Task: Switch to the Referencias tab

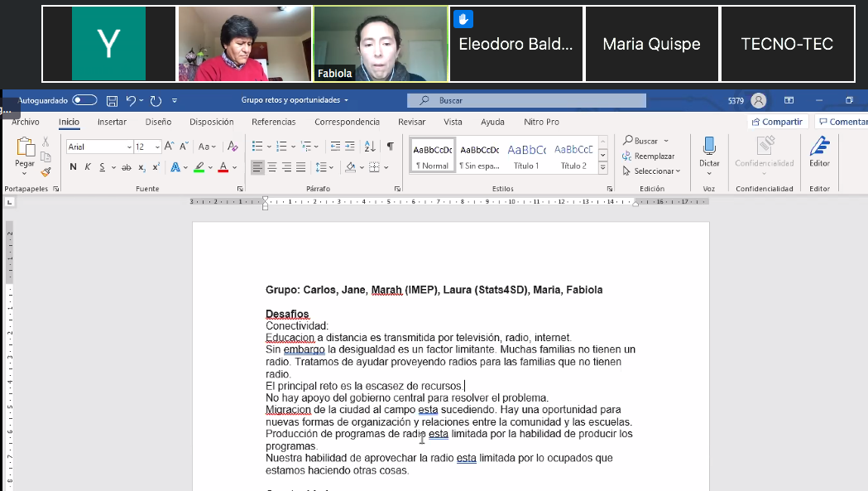Action: [x=273, y=122]
